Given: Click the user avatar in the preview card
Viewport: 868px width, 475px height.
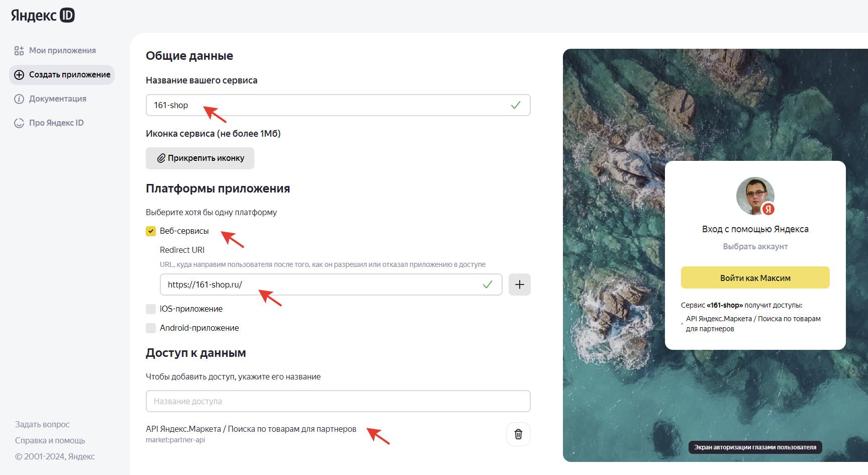Looking at the screenshot, I should click(755, 196).
